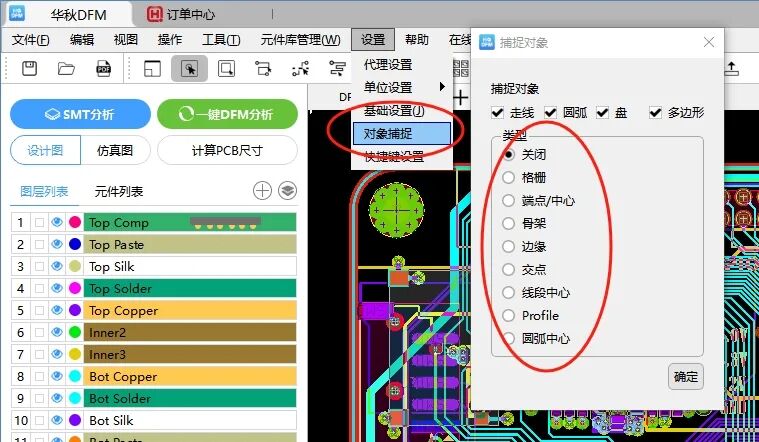Click the plus crosshair icon beside canvas
The width and height of the screenshot is (759, 442).
click(x=460, y=98)
